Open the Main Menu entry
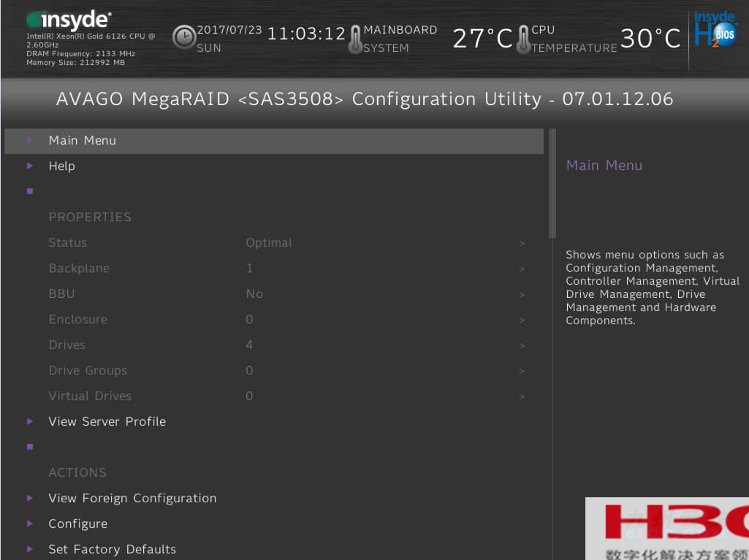Image resolution: width=749 pixels, height=560 pixels. (x=274, y=141)
